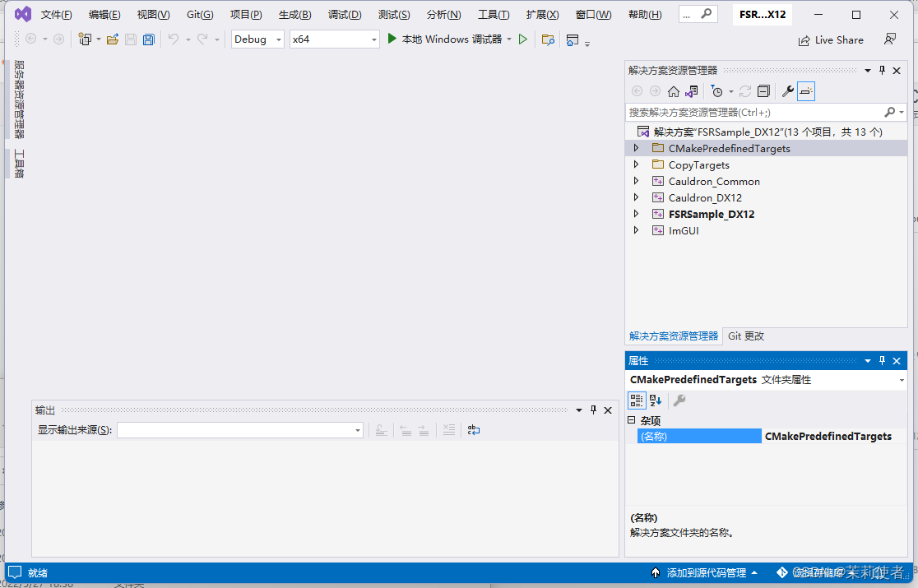Open the x64 platform dropdown
918x588 pixels.
[334, 39]
